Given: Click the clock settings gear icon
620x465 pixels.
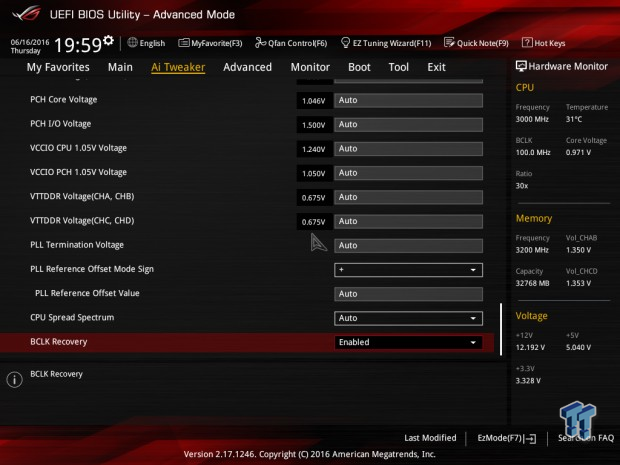Looking at the screenshot, I should [x=108, y=40].
